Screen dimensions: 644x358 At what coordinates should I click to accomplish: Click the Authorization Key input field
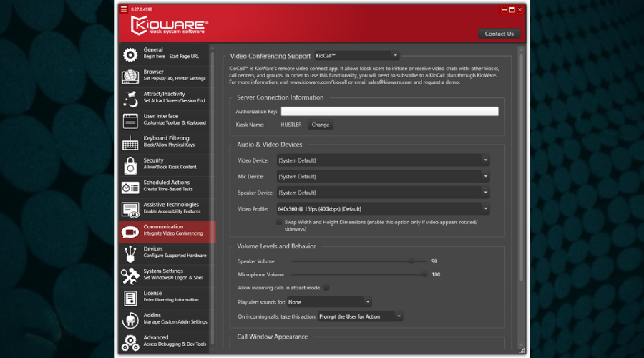point(389,112)
